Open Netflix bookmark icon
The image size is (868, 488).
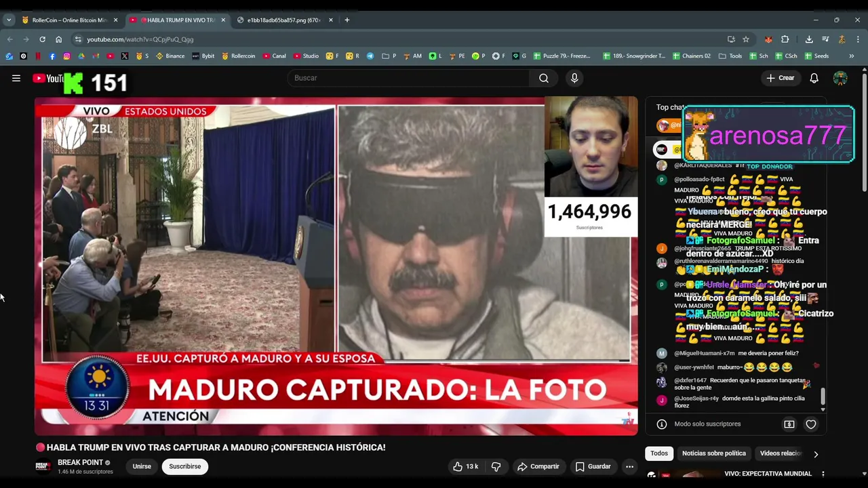click(x=38, y=56)
